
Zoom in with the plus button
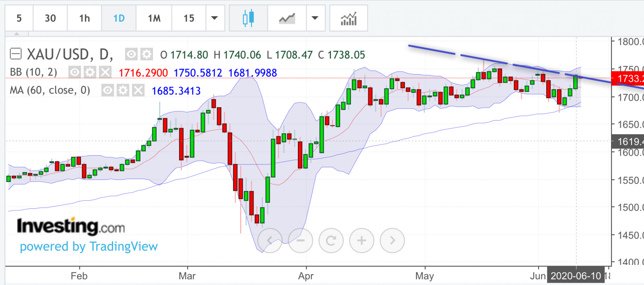click(x=361, y=241)
